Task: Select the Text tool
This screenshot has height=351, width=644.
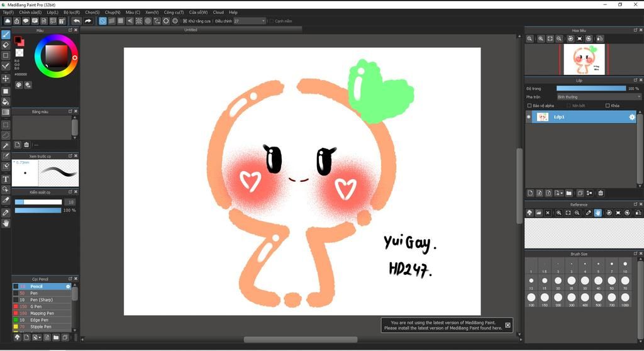Action: pyautogui.click(x=6, y=179)
